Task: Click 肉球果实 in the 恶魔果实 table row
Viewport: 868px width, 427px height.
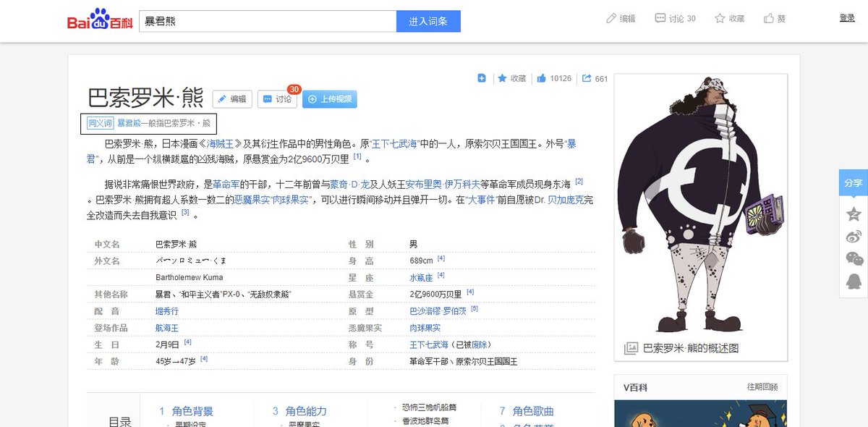Action: 425,328
